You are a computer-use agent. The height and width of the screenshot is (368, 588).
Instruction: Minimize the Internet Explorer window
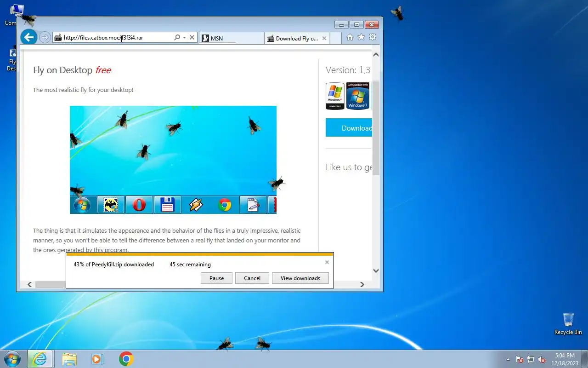[341, 24]
